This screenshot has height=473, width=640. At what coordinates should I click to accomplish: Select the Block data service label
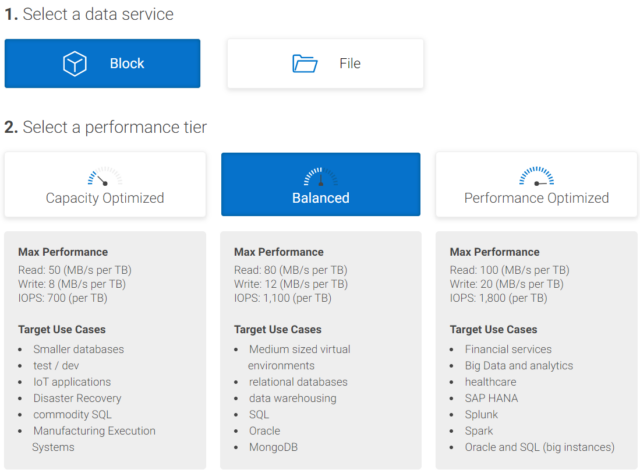tap(127, 64)
